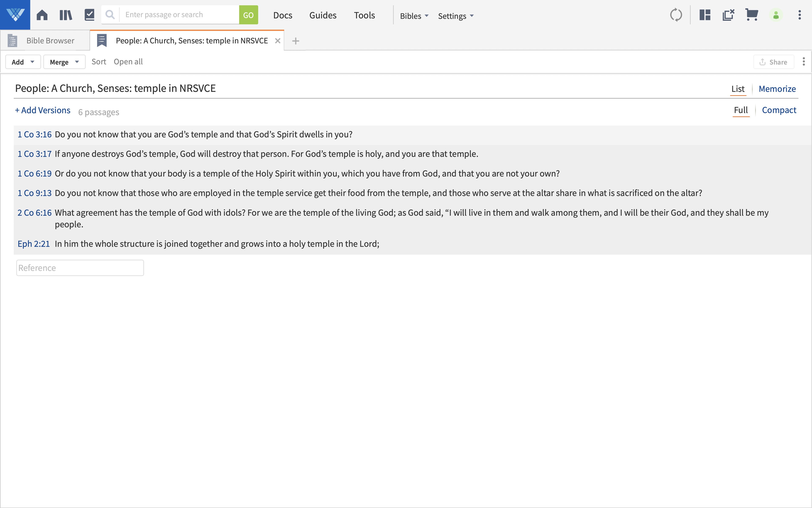Viewport: 812px width, 508px height.
Task: Click Open all in the toolbar
Action: [x=128, y=62]
